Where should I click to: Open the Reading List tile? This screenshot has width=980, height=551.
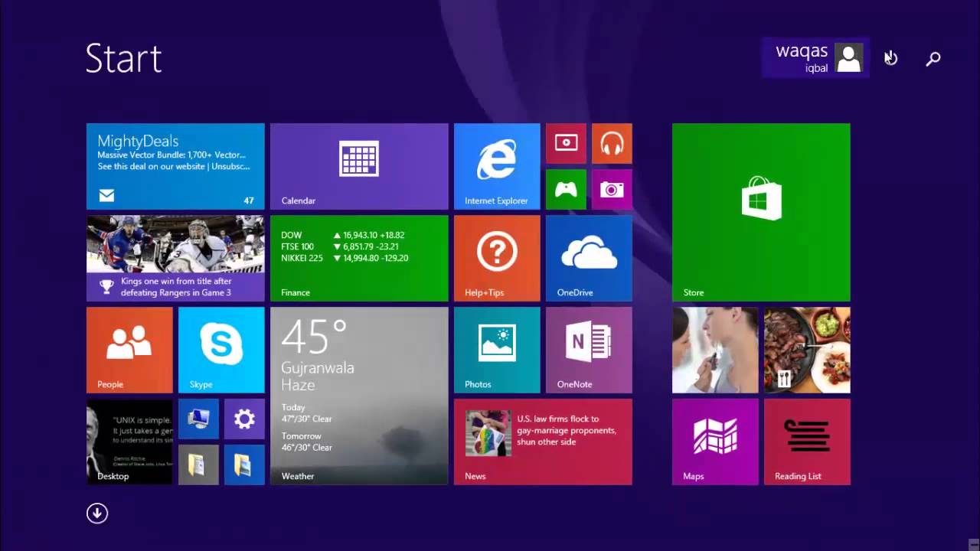point(807,442)
